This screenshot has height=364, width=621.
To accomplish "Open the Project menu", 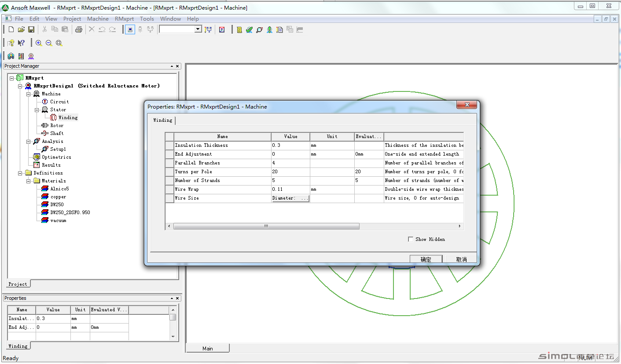I will pyautogui.click(x=72, y=18).
